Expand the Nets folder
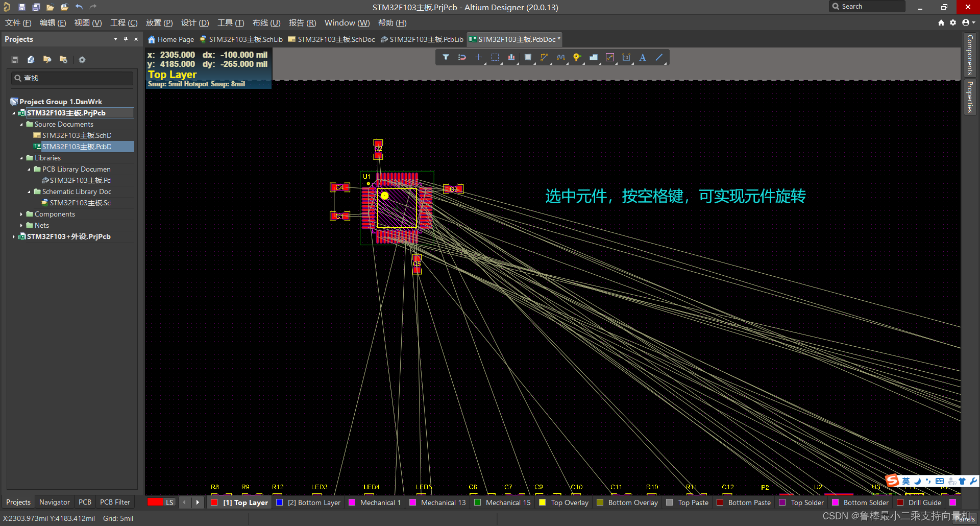The width and height of the screenshot is (980, 526). coord(21,226)
